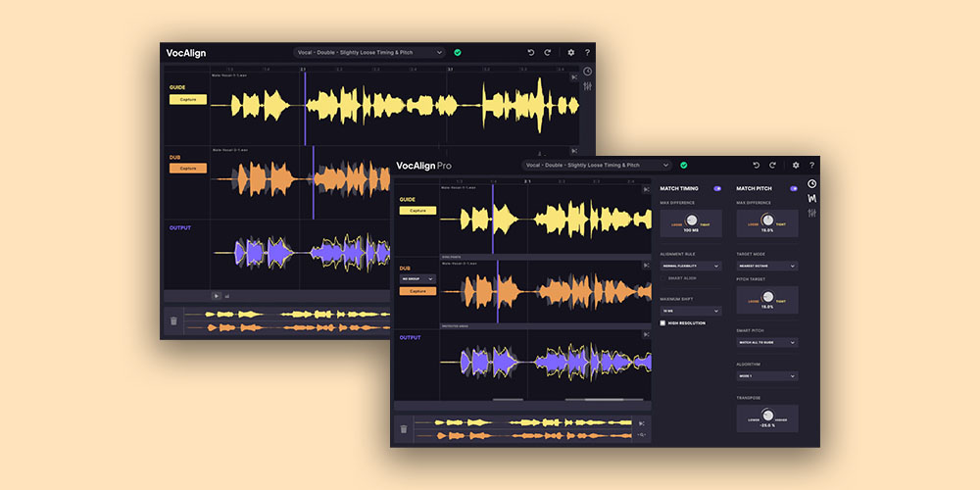Select clock timing icon in VocAlign standard window
The height and width of the screenshot is (490, 980).
[x=587, y=72]
